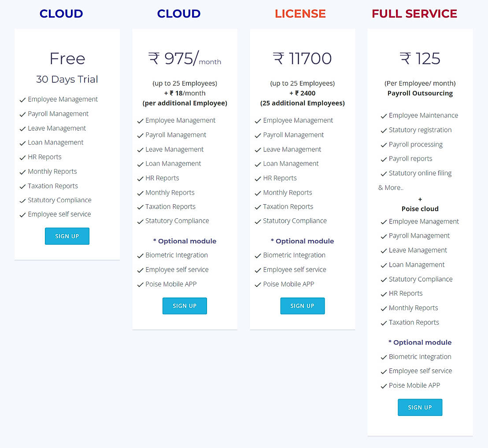Click 'Optional module' heading in License plan
Image resolution: width=488 pixels, height=448 pixels.
303,241
